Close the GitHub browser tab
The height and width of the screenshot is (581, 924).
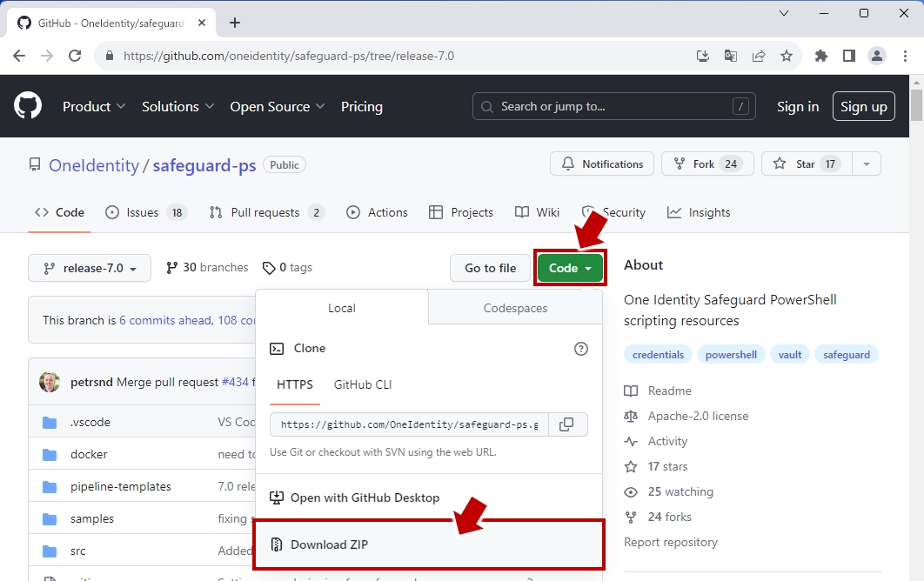(x=202, y=23)
